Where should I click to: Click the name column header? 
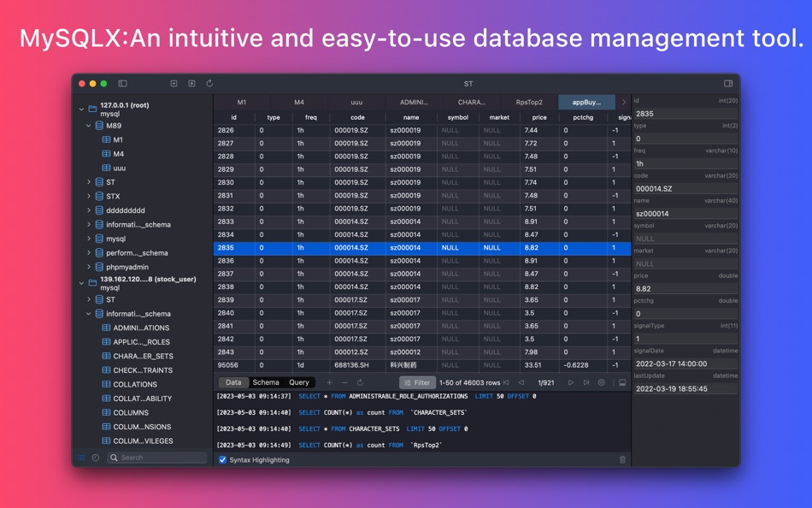tap(411, 117)
